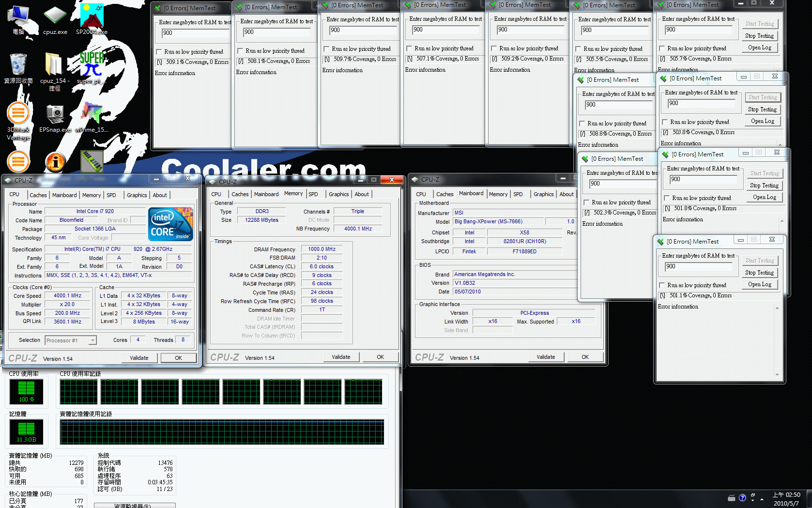Click 'Big Bang-XPower (MS-7666)' model text

[x=488, y=221]
